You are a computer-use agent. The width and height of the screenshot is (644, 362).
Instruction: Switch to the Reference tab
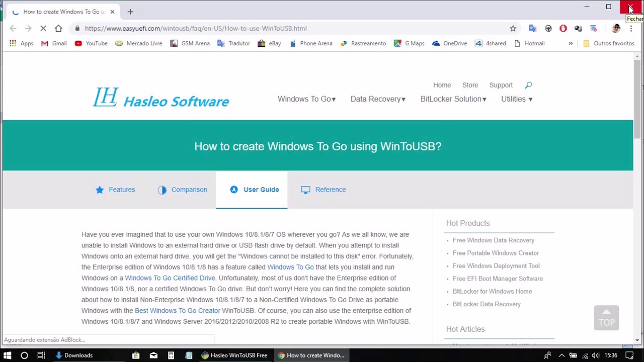coord(324,190)
